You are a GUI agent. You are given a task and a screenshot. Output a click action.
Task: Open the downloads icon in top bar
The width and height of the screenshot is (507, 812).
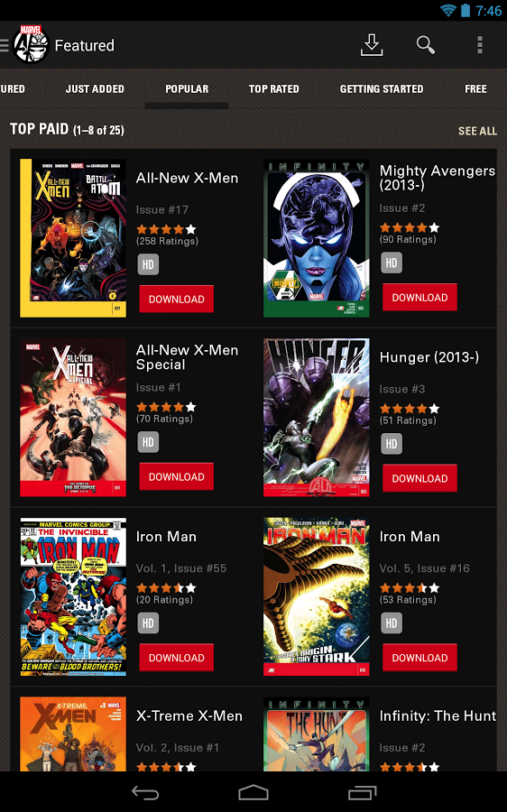tap(372, 45)
